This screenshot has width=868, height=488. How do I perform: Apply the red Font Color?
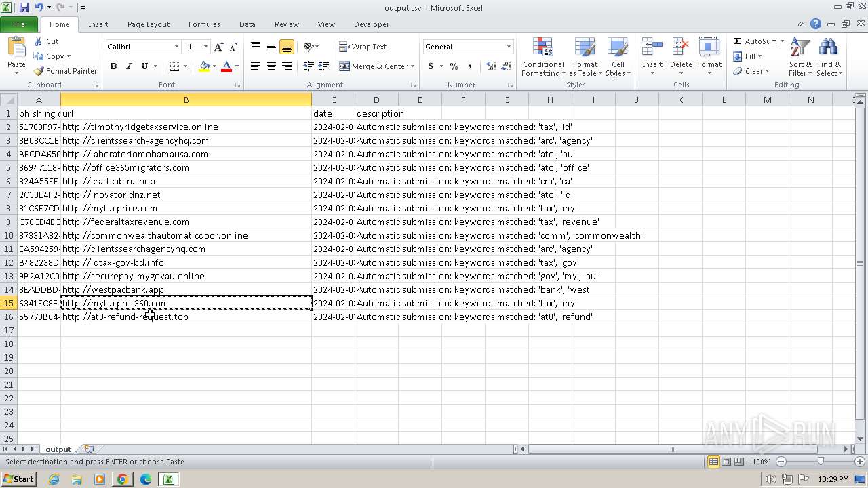[x=226, y=66]
